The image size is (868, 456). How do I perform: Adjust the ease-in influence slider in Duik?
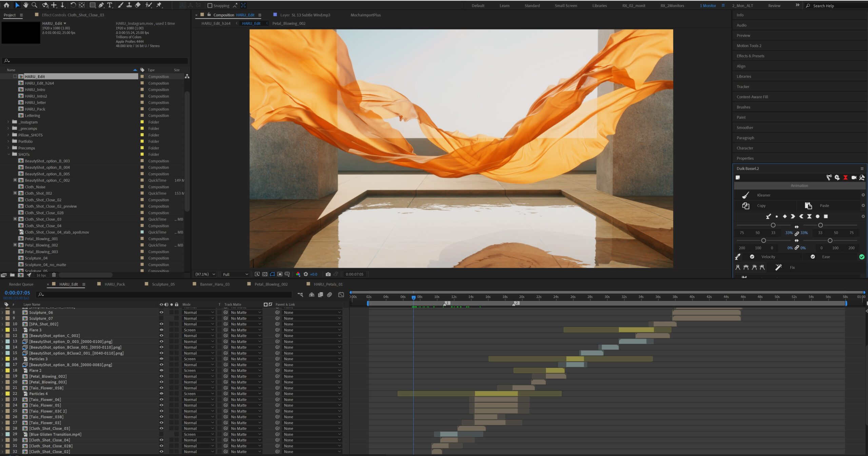tap(773, 225)
